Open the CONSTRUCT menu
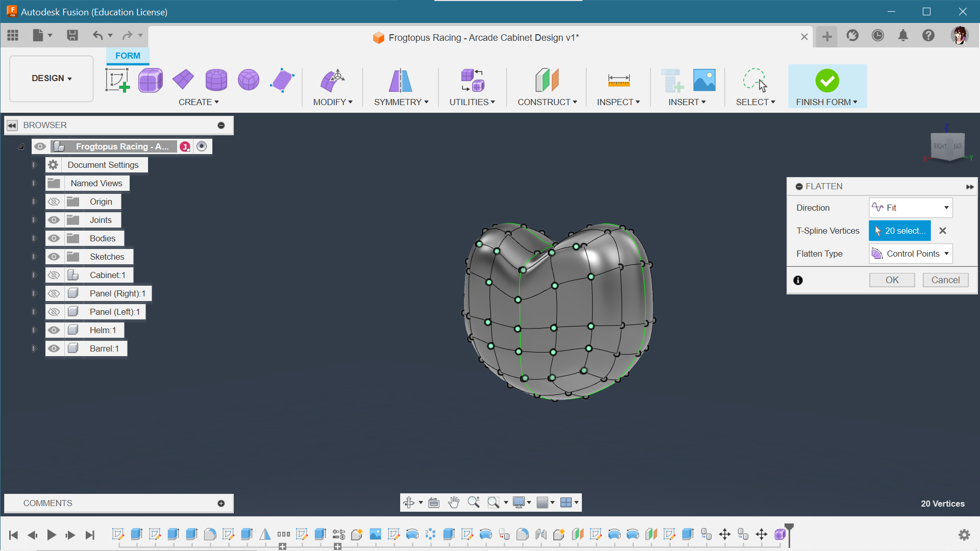 click(547, 102)
